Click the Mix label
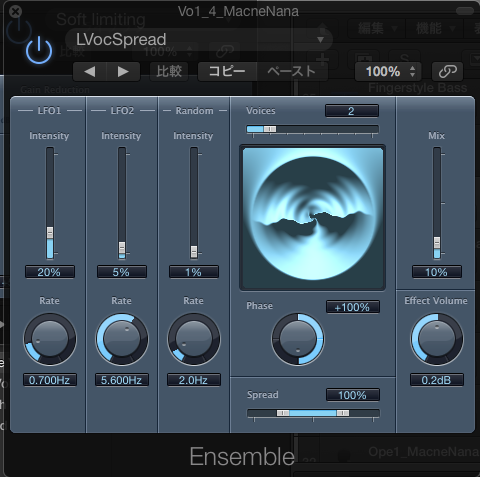 [x=436, y=136]
